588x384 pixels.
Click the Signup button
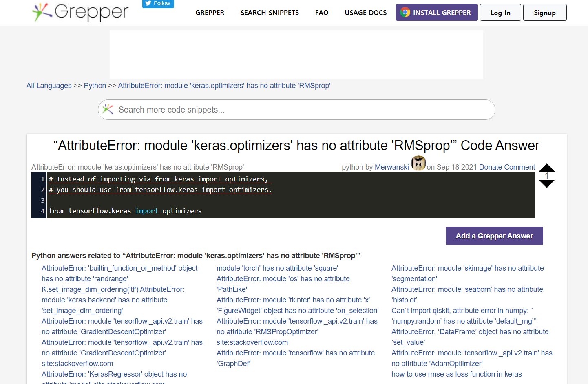pos(545,13)
